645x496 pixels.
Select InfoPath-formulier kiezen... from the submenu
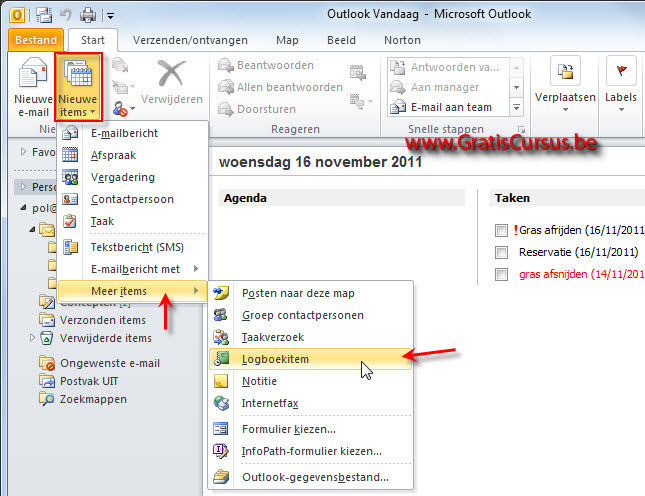(311, 451)
